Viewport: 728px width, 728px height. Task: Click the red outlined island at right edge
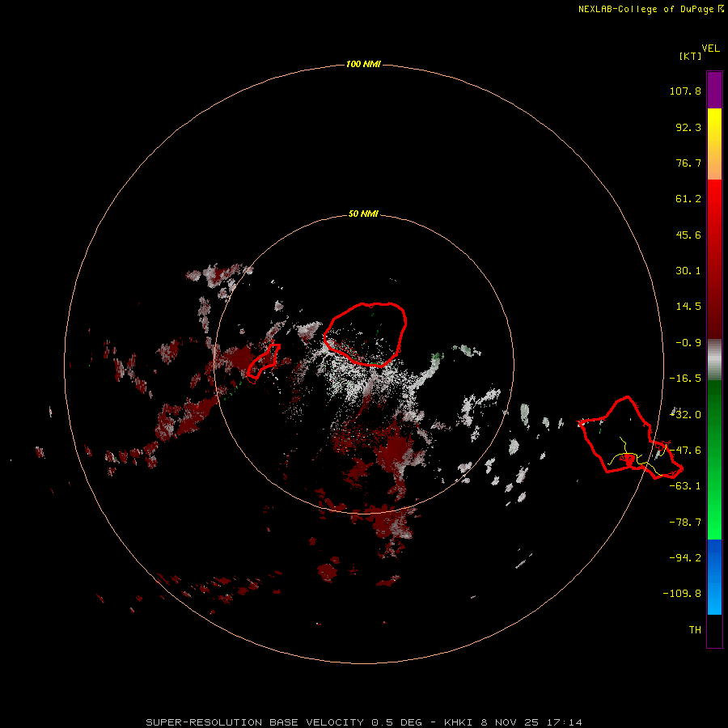click(x=630, y=438)
